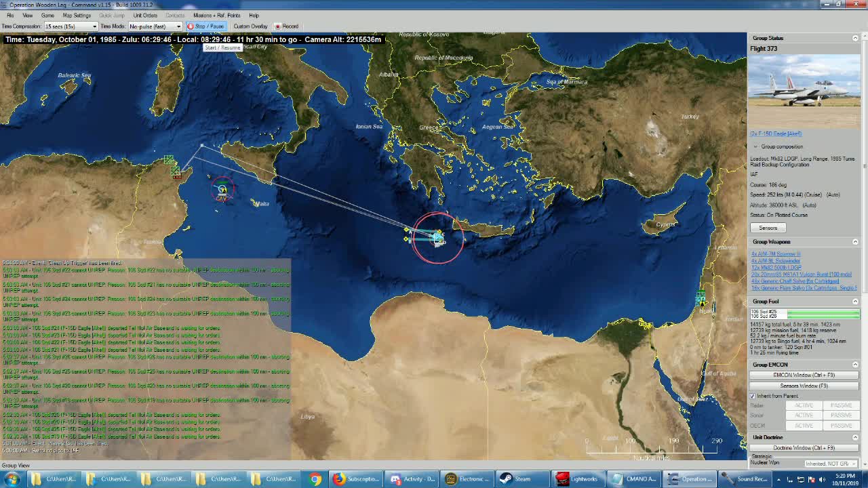
Task: Open the Strategic Nuclear Wpn dropdown
Action: click(830, 464)
